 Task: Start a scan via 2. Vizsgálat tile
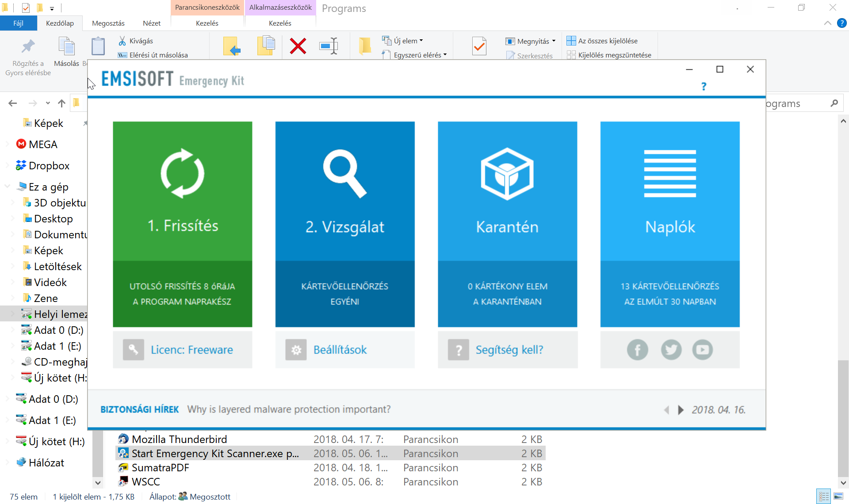(x=345, y=224)
